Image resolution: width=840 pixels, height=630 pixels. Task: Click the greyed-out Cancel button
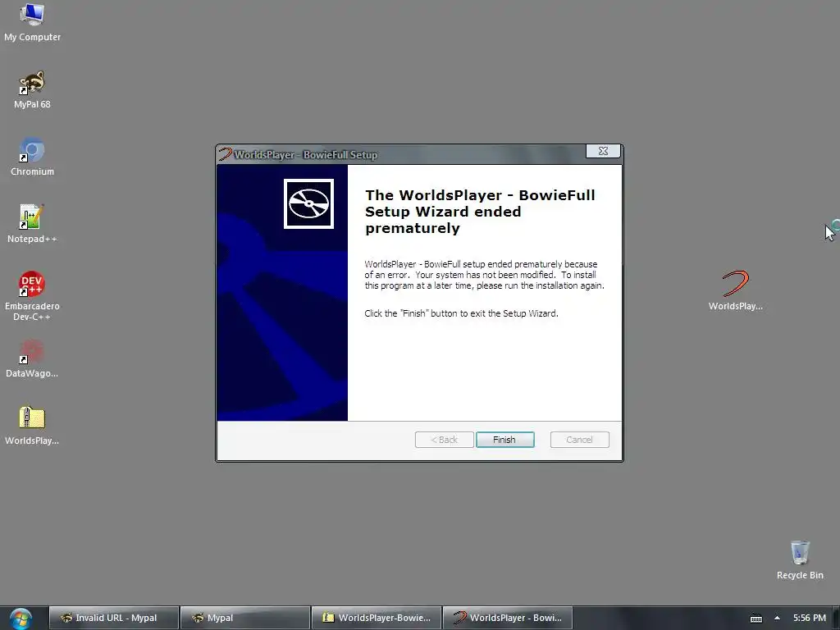click(579, 440)
